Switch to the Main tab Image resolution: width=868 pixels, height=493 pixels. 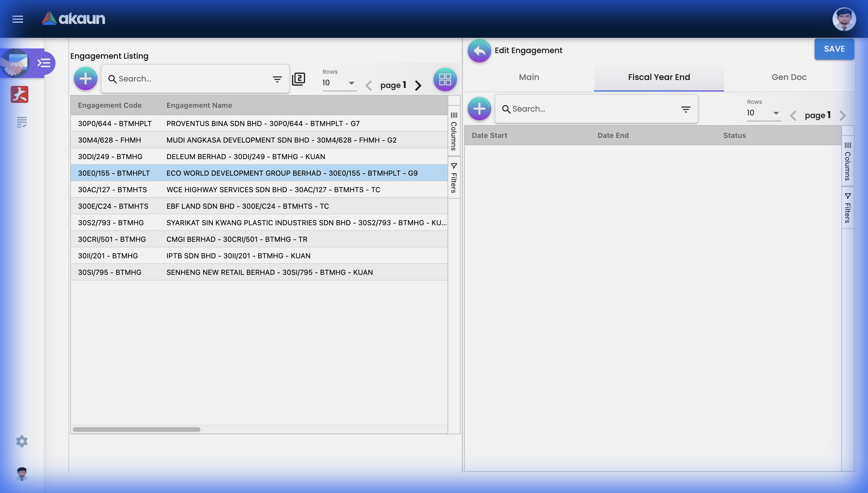(x=529, y=77)
